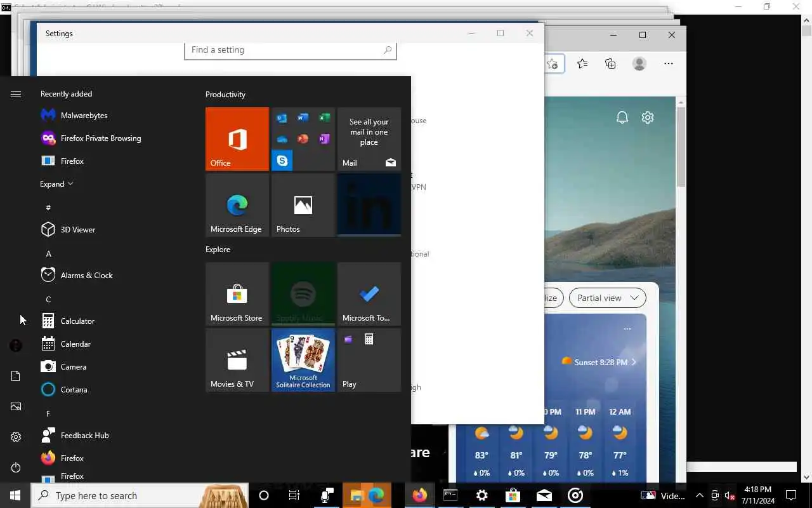Open Microsoft Solitaire Collection tile

click(x=303, y=360)
